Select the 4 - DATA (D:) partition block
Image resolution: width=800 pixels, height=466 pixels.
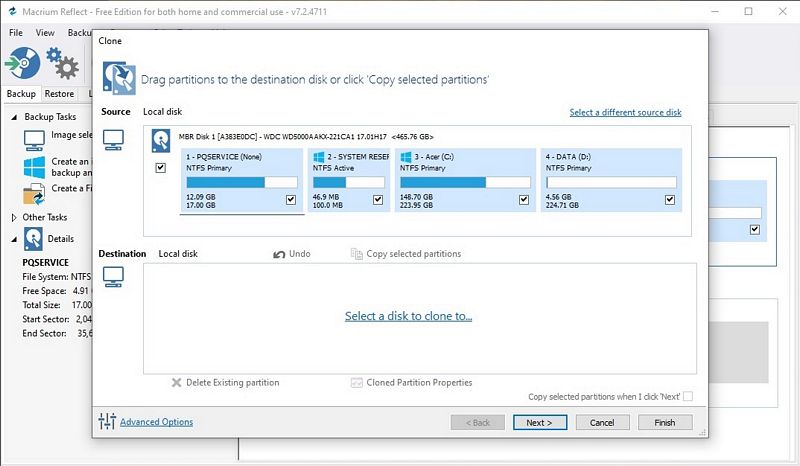tap(611, 180)
